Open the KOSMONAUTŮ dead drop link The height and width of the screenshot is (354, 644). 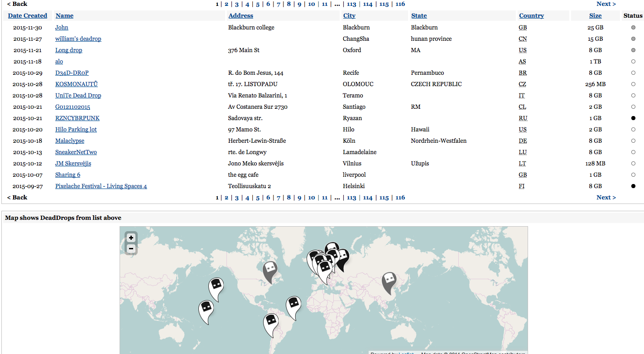tap(76, 84)
